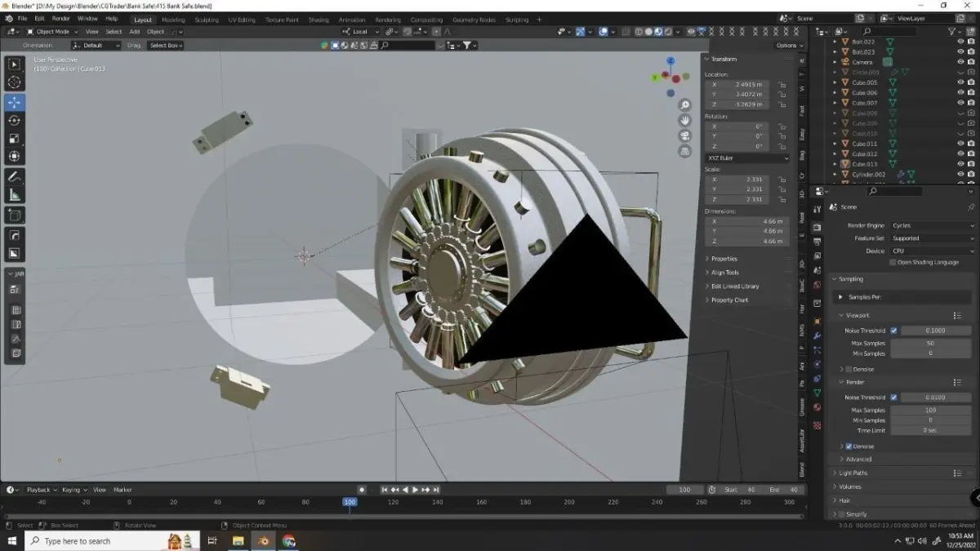
Task: Select Cube.011 in the outliner
Action: pyautogui.click(x=864, y=144)
